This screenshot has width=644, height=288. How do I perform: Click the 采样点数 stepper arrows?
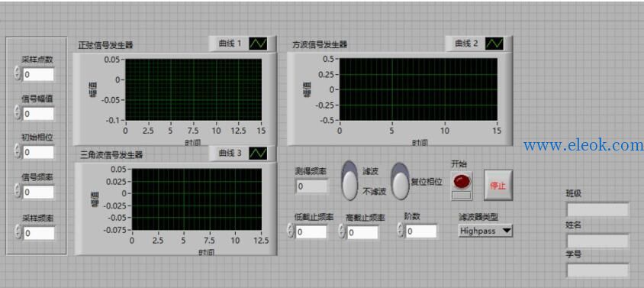point(18,73)
